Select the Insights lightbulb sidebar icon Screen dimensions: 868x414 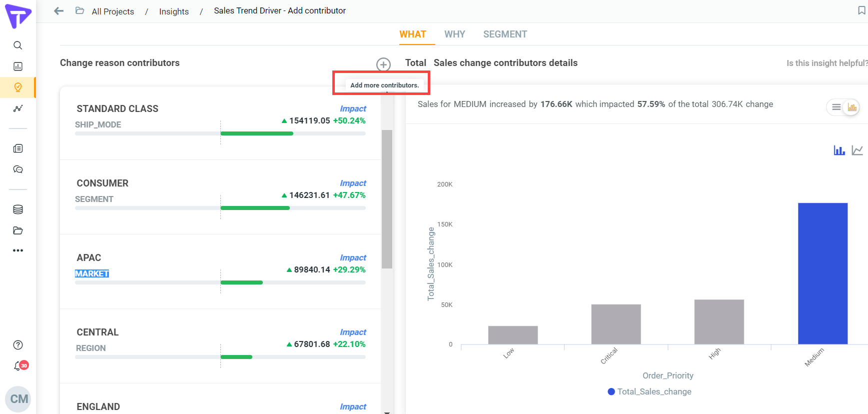click(x=18, y=87)
